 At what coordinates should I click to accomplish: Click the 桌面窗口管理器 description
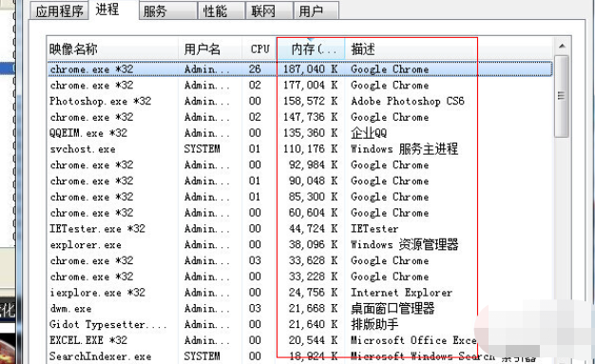coord(393,308)
